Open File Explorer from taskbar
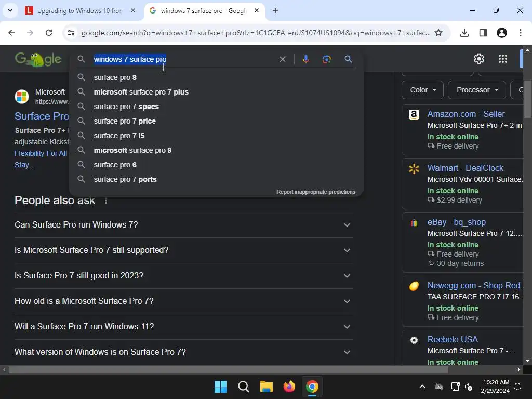 [267, 387]
